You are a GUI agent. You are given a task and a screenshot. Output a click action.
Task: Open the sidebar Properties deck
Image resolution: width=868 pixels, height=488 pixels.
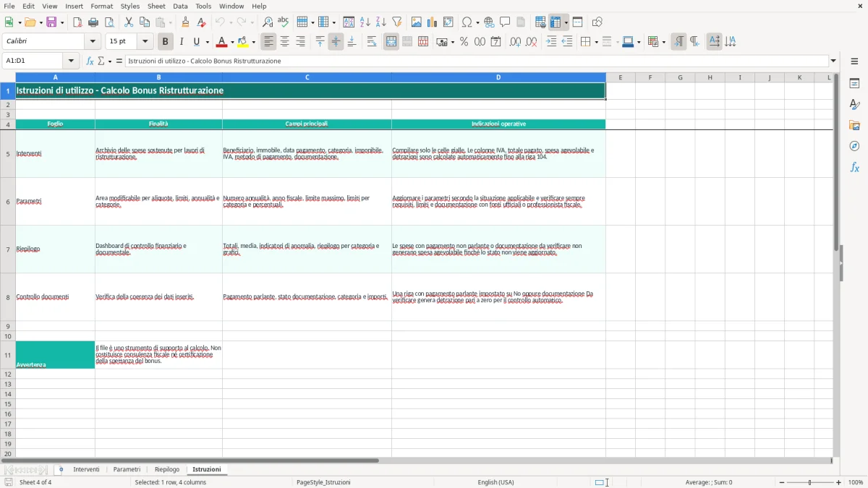click(x=854, y=83)
